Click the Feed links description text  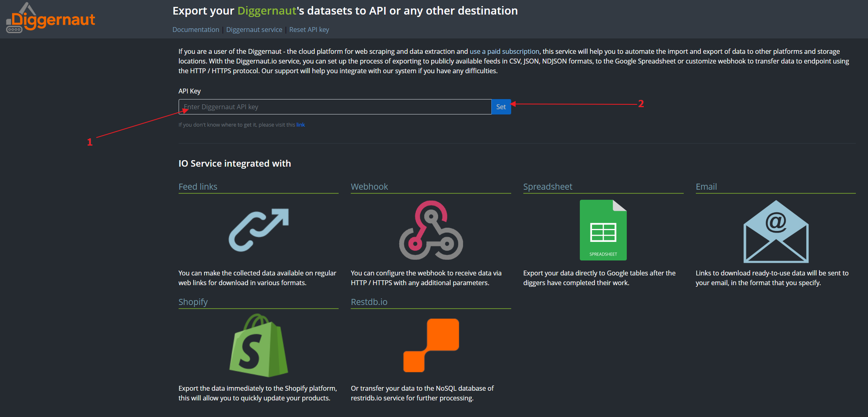tap(257, 278)
